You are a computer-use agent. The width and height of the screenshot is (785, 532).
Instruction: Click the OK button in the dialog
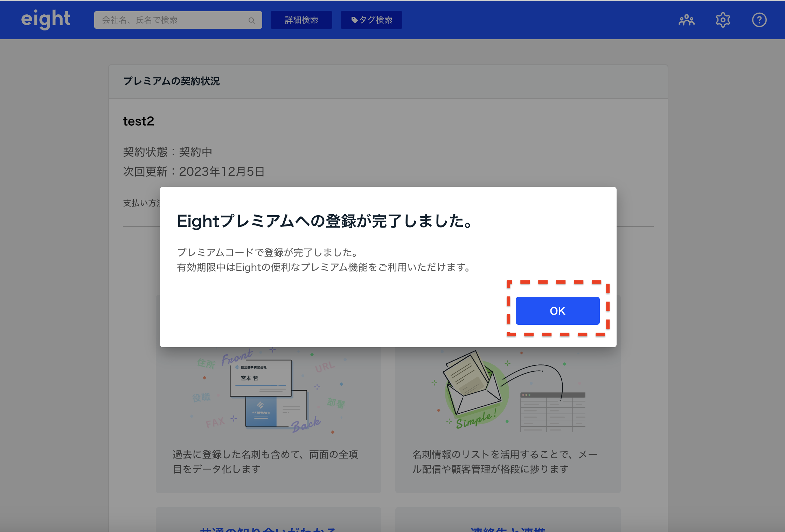pyautogui.click(x=557, y=310)
